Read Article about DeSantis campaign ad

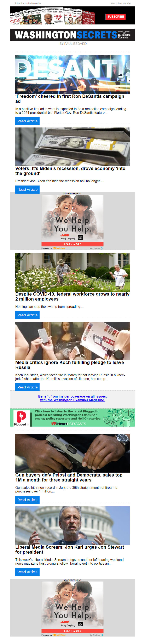coord(28,121)
